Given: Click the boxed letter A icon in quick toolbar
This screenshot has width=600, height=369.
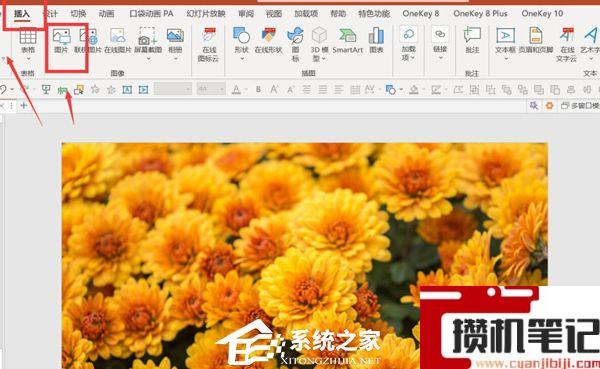Looking at the screenshot, I should pyautogui.click(x=127, y=90).
